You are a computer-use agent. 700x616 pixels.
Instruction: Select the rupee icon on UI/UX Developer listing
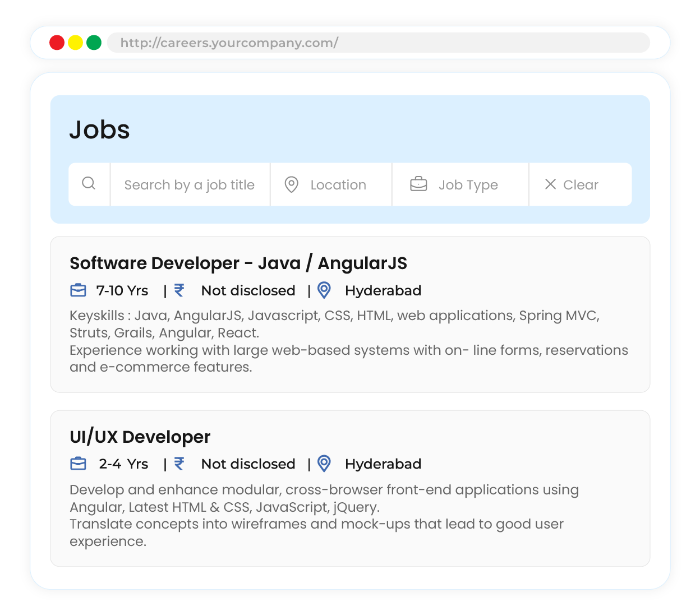pos(179,464)
